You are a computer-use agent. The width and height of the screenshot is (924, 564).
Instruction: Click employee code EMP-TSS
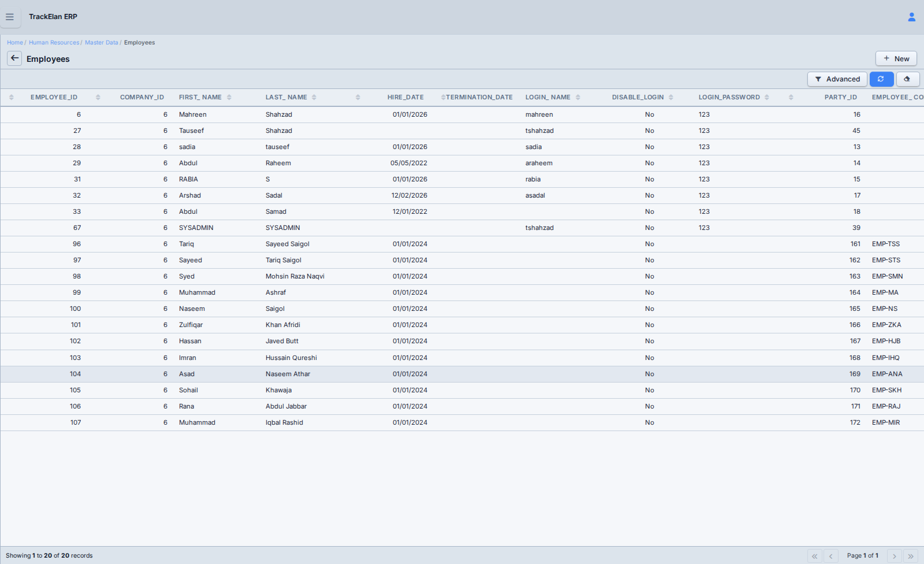click(x=886, y=244)
